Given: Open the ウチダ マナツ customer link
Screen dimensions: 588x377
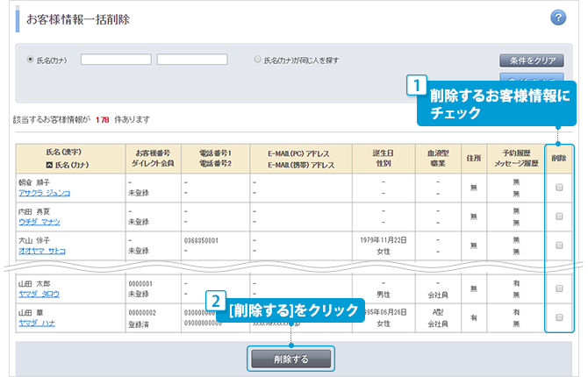Looking at the screenshot, I should pos(39,222).
